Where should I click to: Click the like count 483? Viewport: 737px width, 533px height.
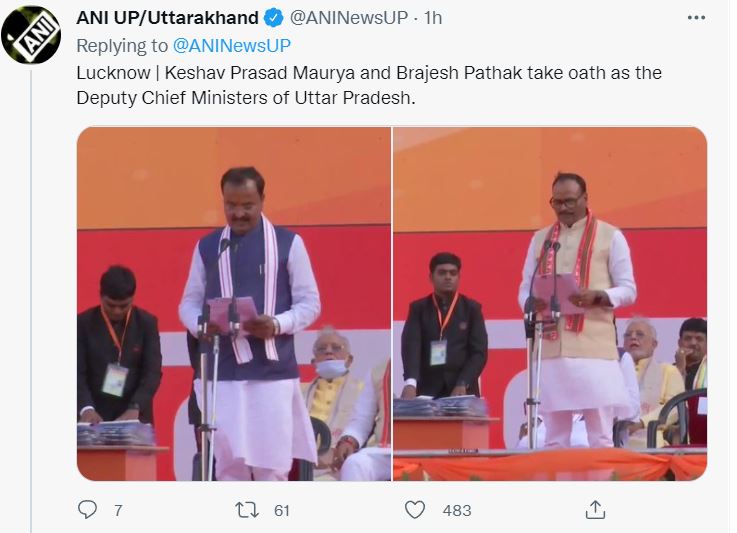coord(457,510)
